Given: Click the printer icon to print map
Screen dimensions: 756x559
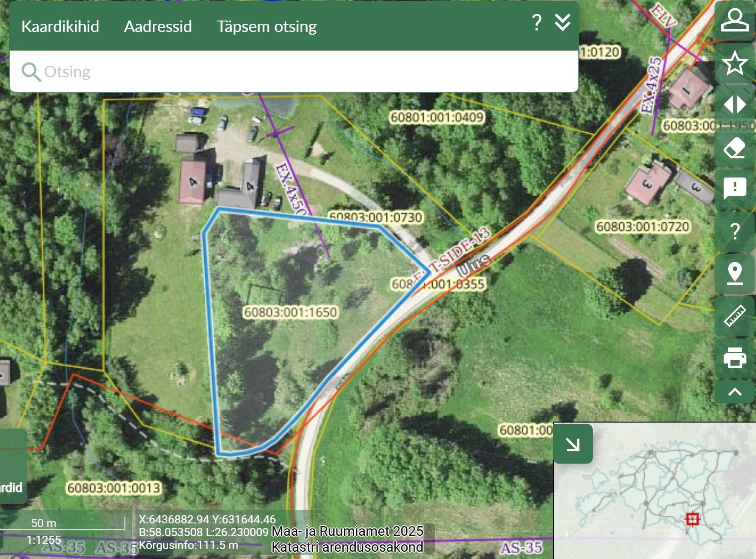Looking at the screenshot, I should [735, 358].
